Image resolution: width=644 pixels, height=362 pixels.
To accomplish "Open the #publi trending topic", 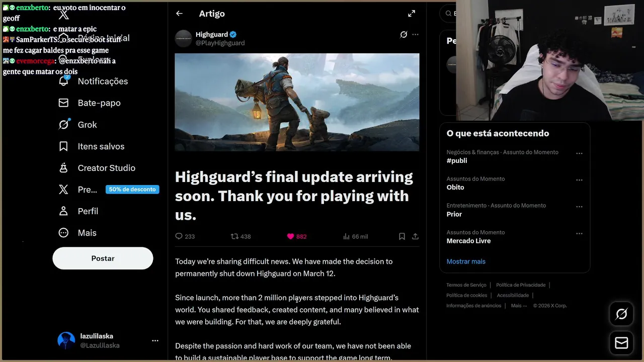I will pyautogui.click(x=457, y=161).
